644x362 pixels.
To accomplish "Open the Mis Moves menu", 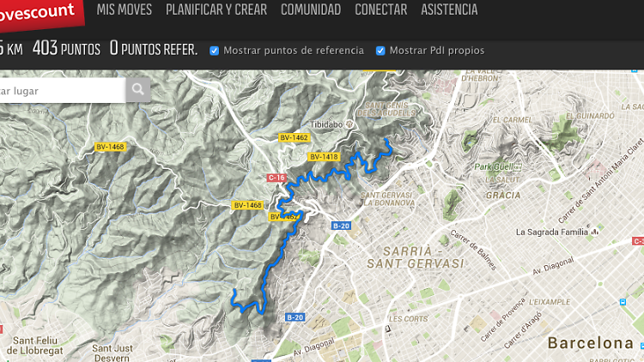I will click(124, 9).
